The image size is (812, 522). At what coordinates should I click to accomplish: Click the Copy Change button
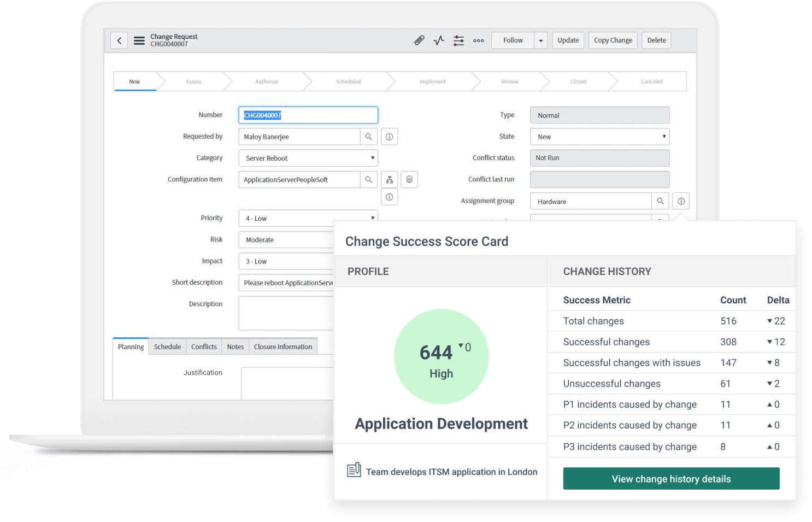click(613, 40)
